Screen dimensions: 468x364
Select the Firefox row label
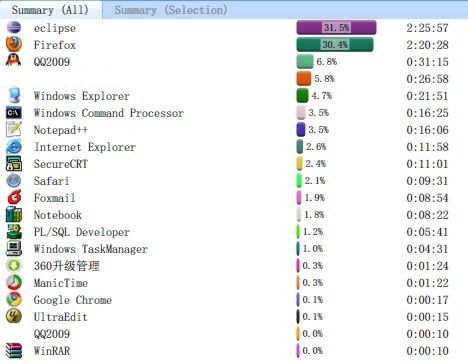click(x=55, y=45)
